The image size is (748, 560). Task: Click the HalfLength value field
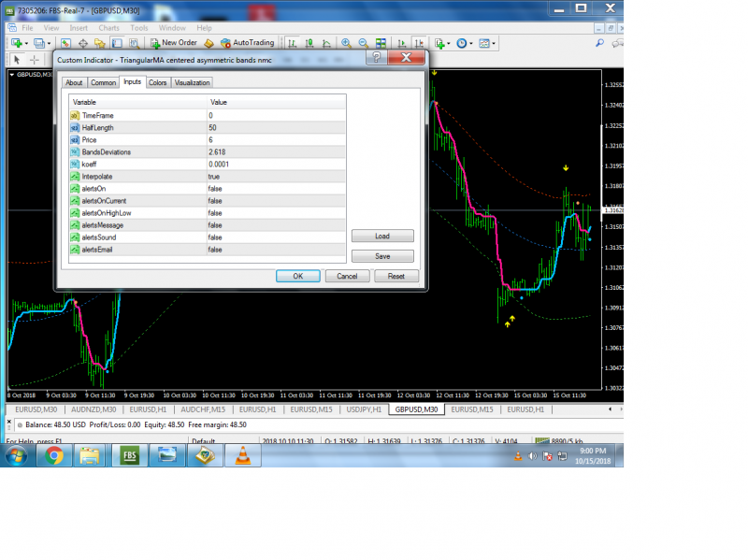point(276,128)
